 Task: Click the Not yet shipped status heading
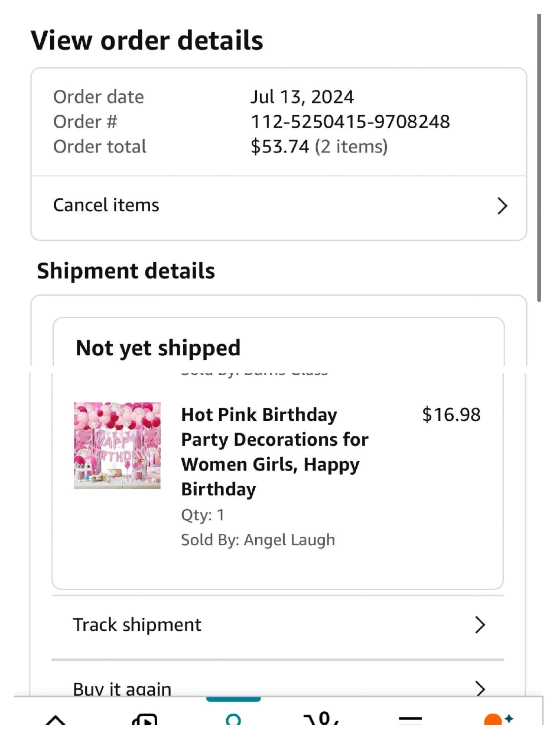pyautogui.click(x=158, y=348)
